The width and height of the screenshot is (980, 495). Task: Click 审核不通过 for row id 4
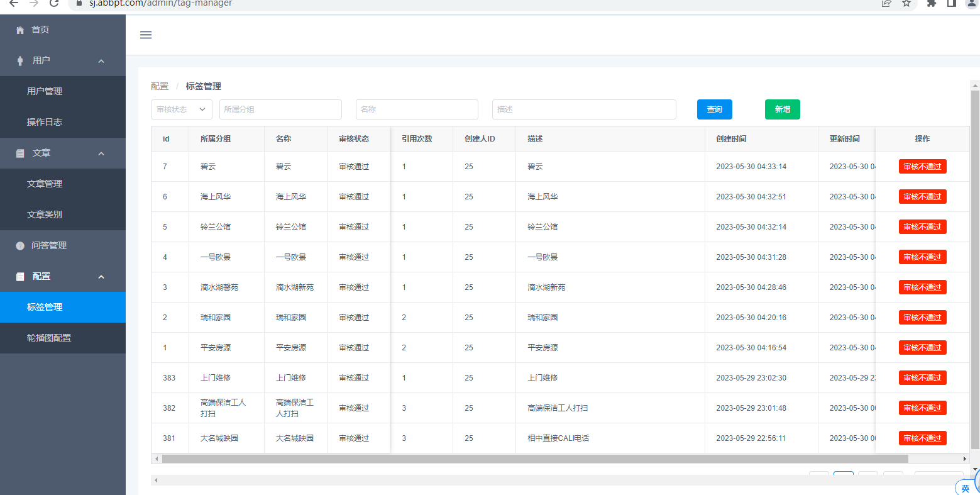923,257
